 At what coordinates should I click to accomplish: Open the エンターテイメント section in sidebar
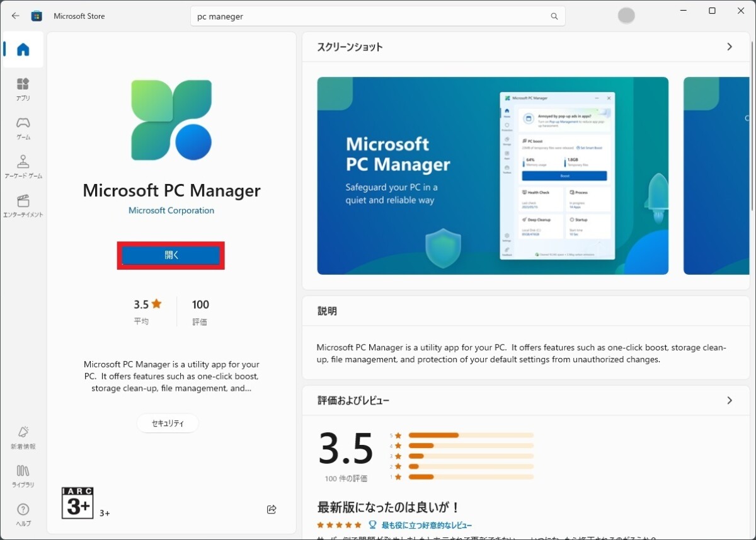click(x=23, y=206)
